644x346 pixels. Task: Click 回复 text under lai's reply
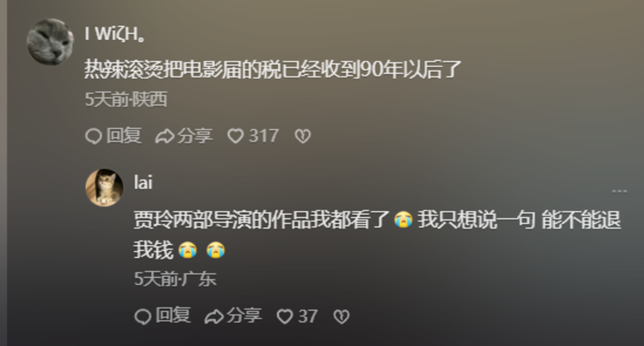coord(173,316)
